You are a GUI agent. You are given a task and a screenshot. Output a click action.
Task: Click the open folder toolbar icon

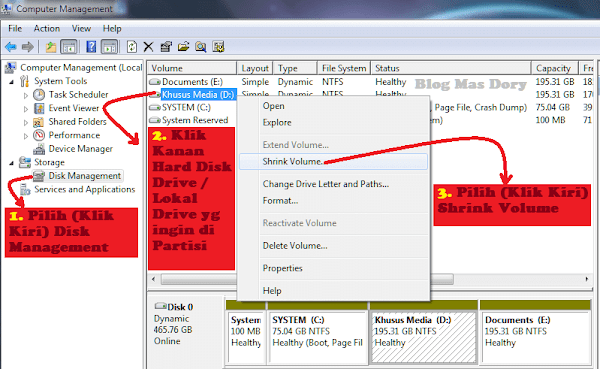coord(184,47)
